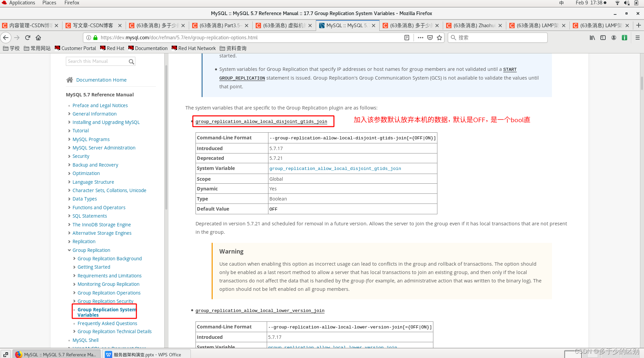Open the Firefox account icon
The image size is (644, 358).
click(614, 38)
